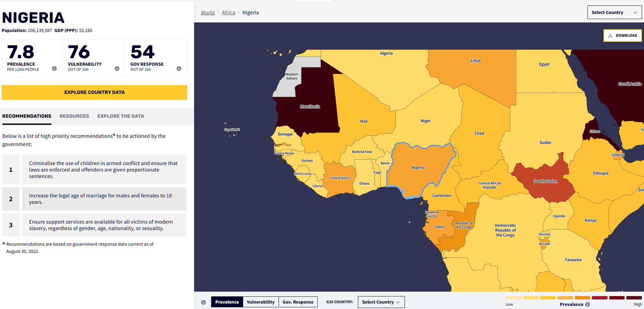Image resolution: width=644 pixels, height=309 pixels.
Task: Click the info icon beside the Prevalence toggle
Action: [203, 302]
